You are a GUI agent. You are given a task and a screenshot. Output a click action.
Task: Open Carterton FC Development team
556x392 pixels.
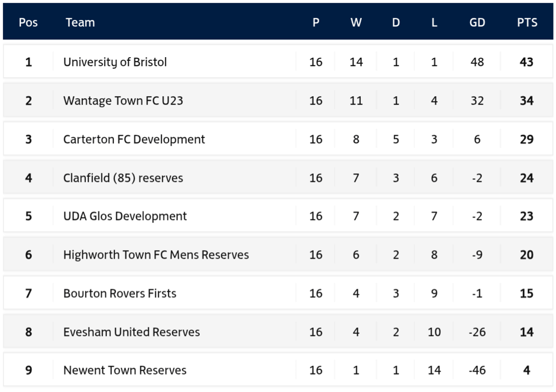(x=134, y=139)
